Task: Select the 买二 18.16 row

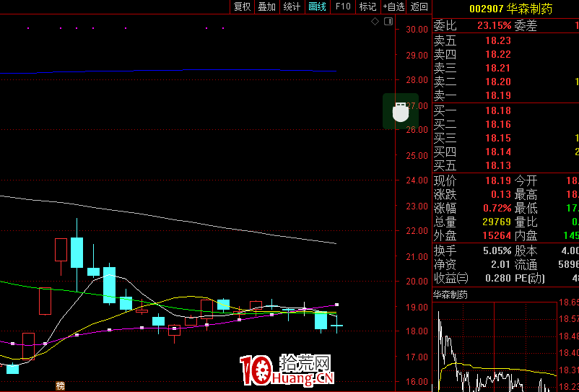Action: [505, 124]
